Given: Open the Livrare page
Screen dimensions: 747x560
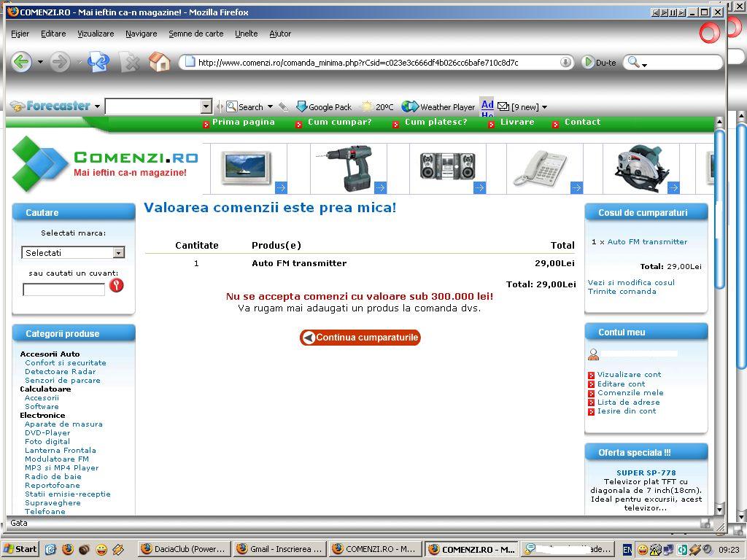Looking at the screenshot, I should point(517,122).
